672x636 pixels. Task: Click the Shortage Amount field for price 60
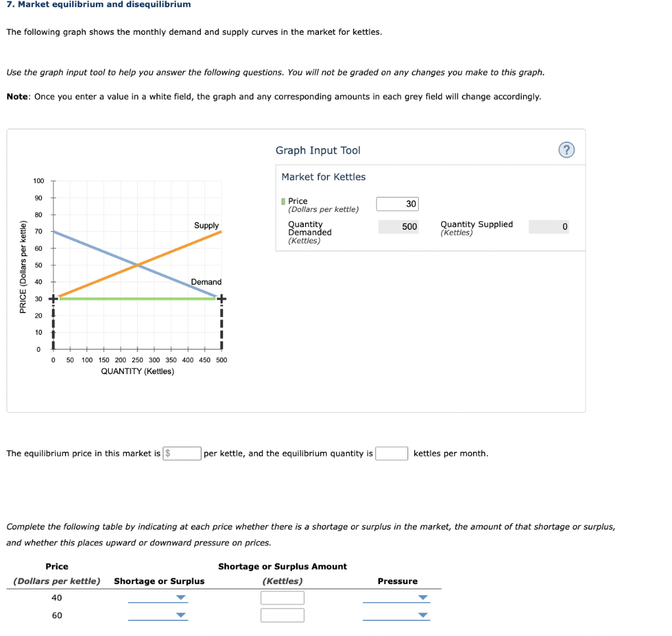point(282,615)
